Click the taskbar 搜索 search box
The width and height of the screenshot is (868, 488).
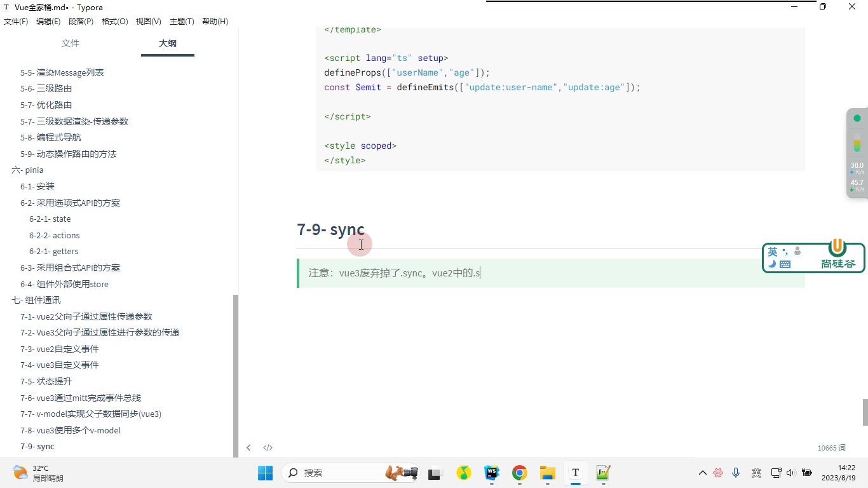click(350, 473)
